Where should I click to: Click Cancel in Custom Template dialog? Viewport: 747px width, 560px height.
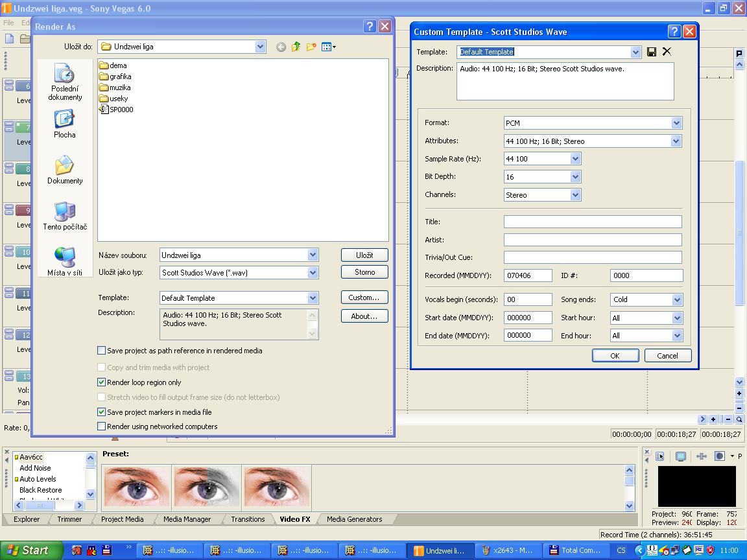click(x=667, y=356)
